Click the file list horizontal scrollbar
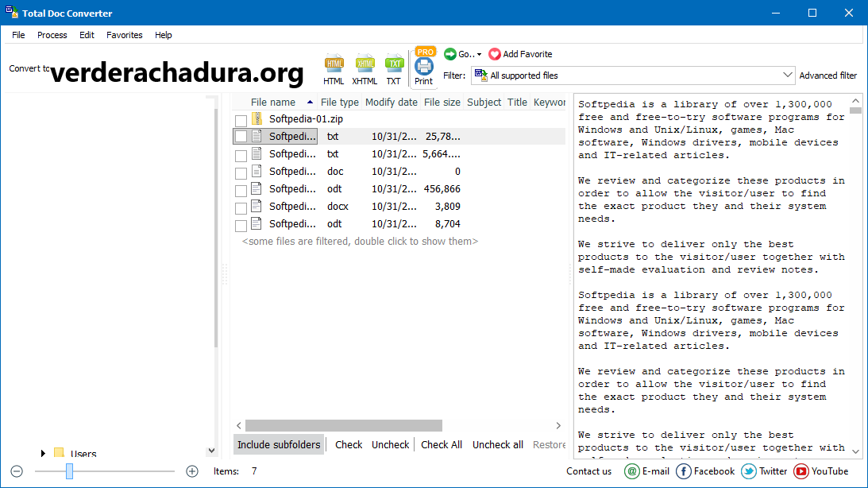This screenshot has height=488, width=868. coord(344,425)
